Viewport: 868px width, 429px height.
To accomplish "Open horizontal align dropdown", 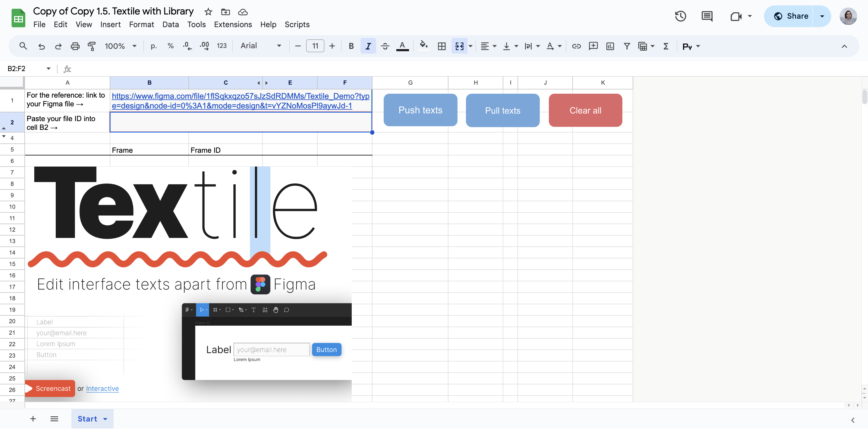I will tap(488, 46).
